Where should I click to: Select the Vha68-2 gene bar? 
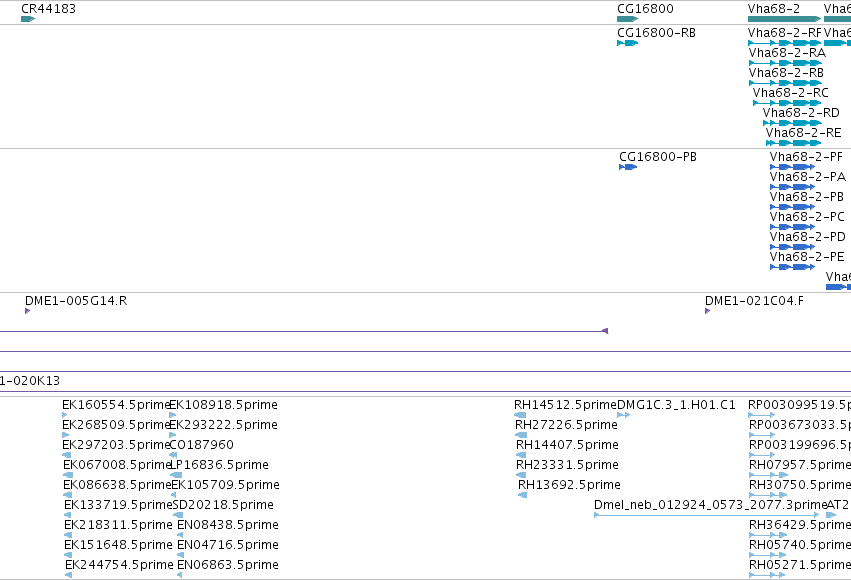[784, 19]
